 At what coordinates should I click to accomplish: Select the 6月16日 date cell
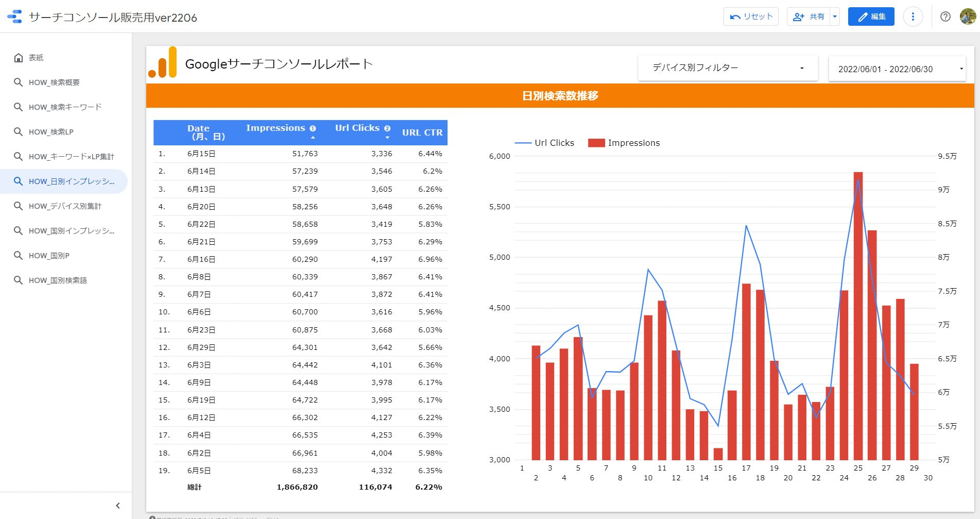(201, 259)
